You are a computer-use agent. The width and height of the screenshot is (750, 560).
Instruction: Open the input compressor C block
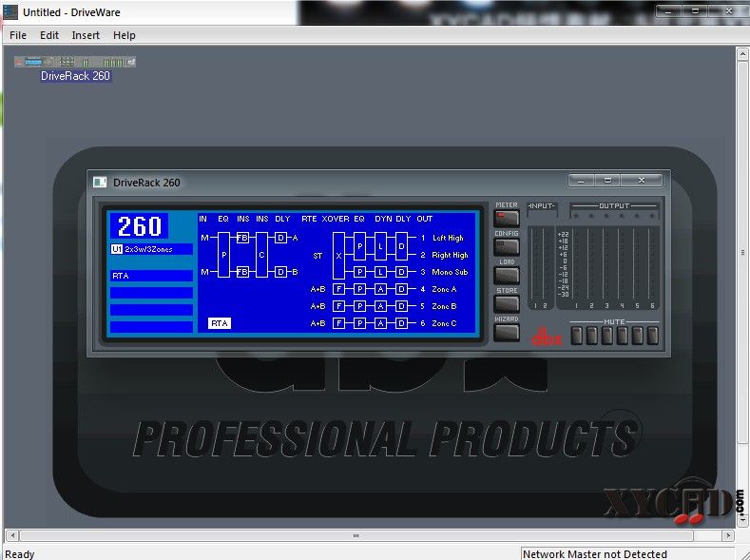click(261, 255)
